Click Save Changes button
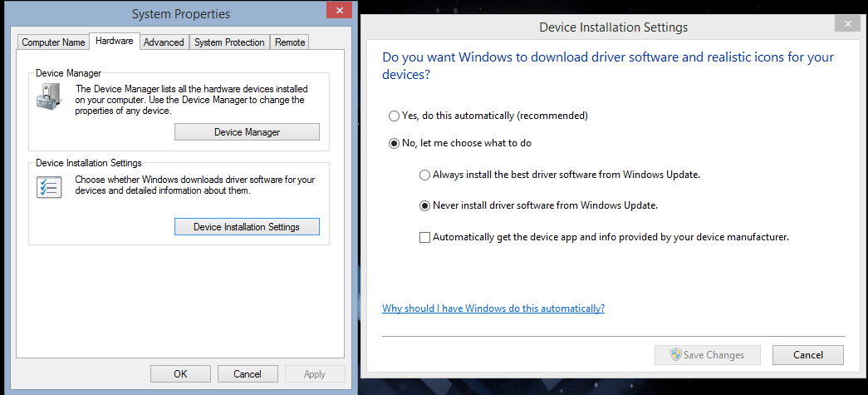 point(708,355)
